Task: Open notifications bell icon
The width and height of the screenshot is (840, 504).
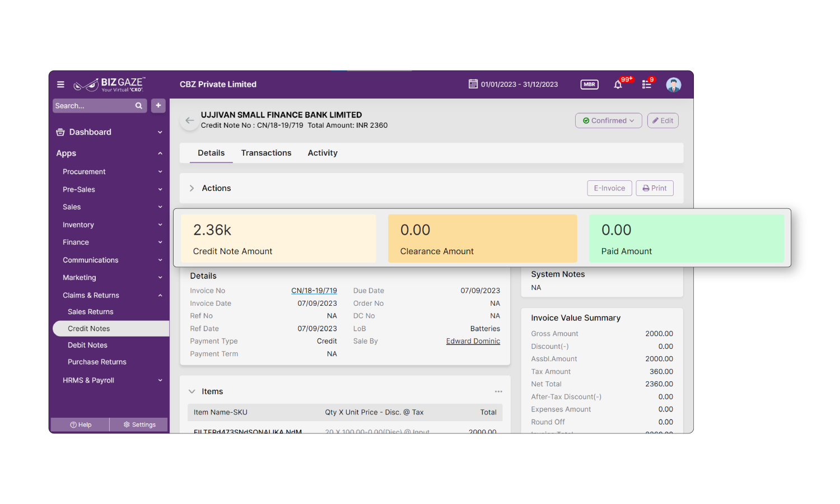Action: (618, 85)
